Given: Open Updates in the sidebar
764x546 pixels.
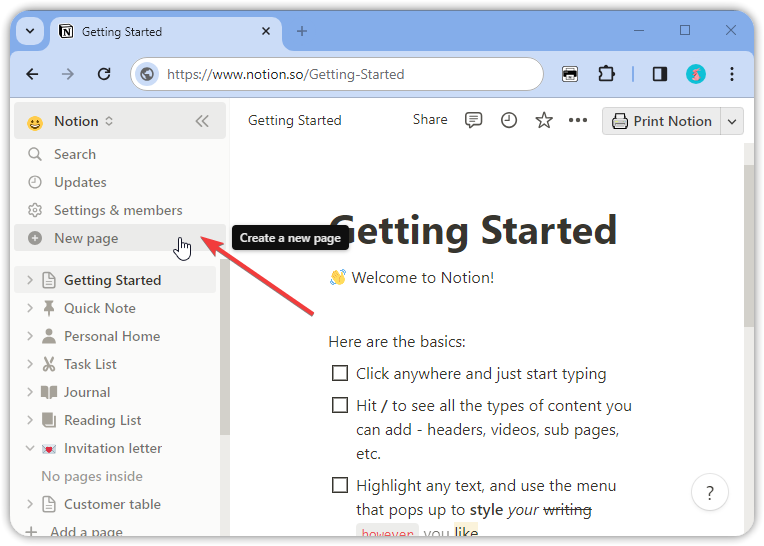Looking at the screenshot, I should tap(120, 182).
